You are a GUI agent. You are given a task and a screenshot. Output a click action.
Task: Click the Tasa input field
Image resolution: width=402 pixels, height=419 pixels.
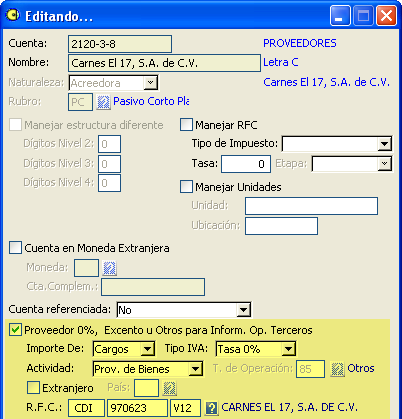point(246,164)
